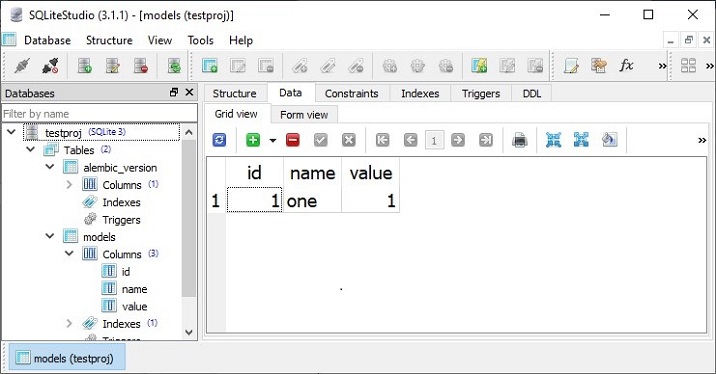
Task: Collapse the alembic_version table node
Action: click(x=50, y=167)
